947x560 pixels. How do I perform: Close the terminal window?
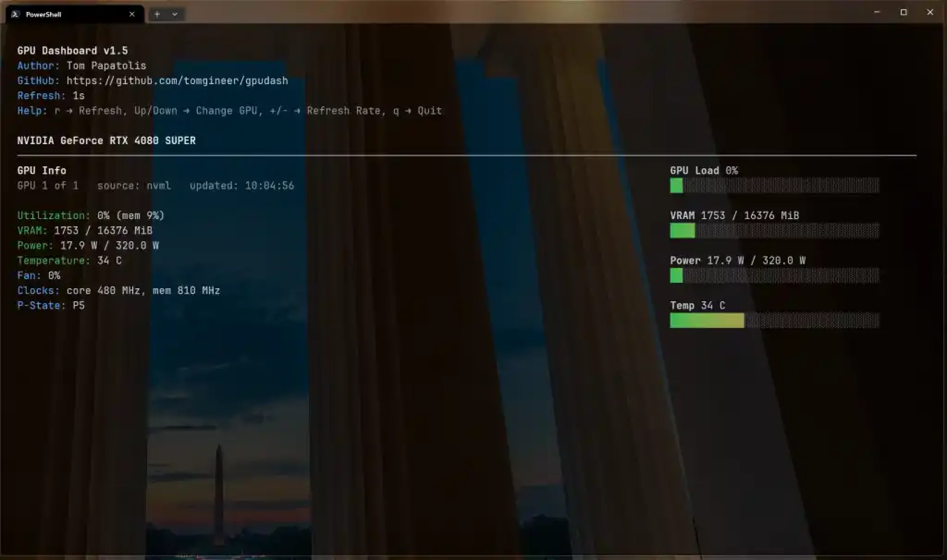click(x=930, y=12)
